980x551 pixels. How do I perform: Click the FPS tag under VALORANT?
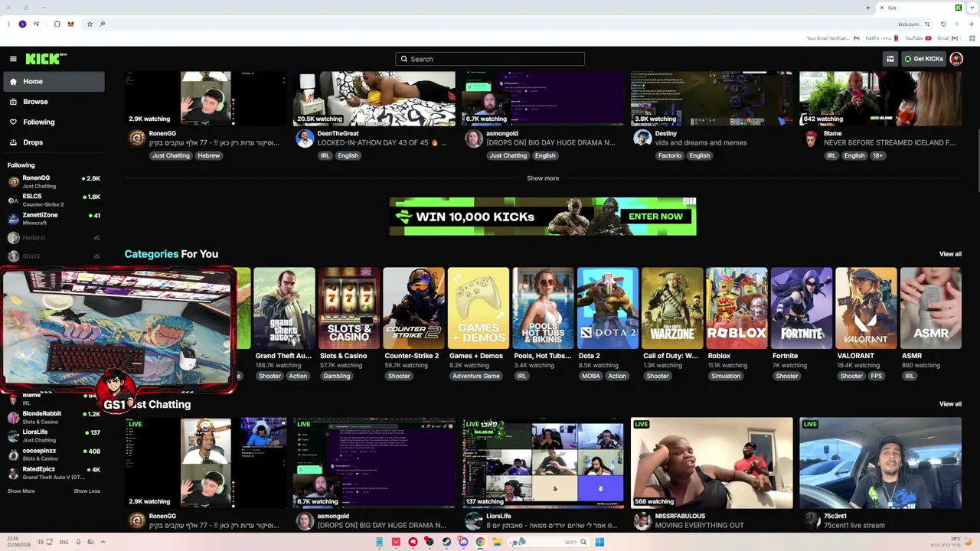tap(876, 377)
